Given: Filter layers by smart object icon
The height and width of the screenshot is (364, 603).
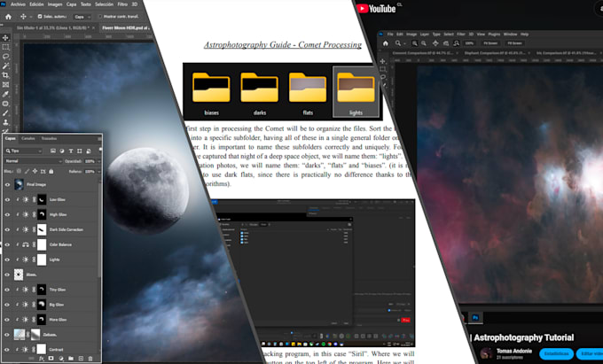Looking at the screenshot, I should [x=89, y=151].
